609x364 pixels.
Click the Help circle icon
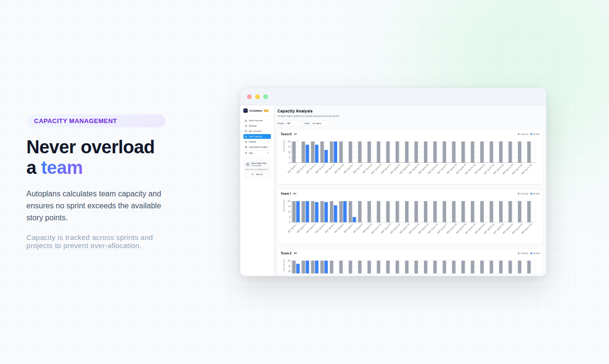tap(246, 153)
